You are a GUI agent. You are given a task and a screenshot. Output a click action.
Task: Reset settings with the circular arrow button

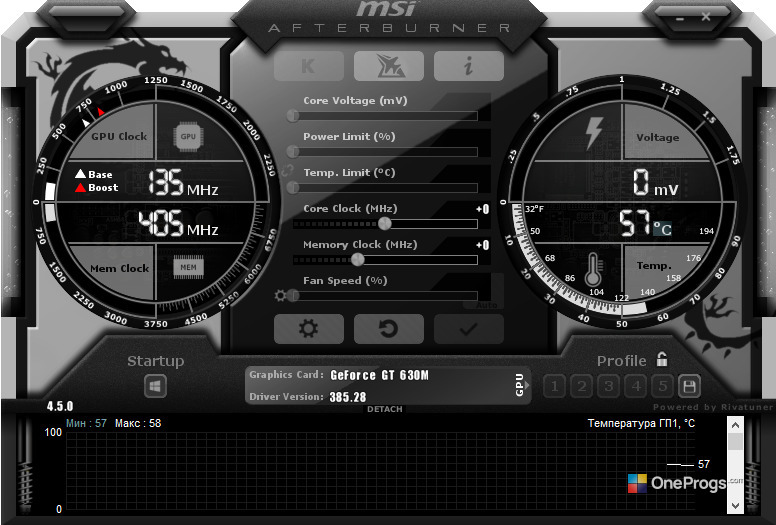pos(388,329)
